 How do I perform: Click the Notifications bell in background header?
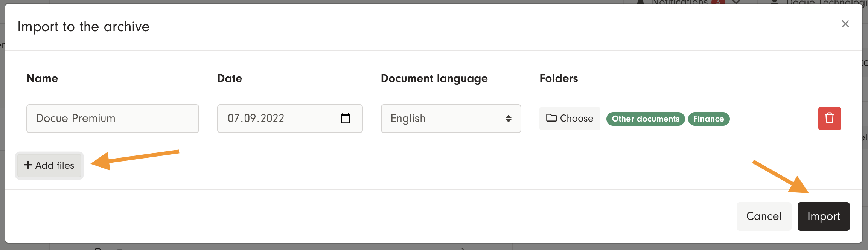640,2
